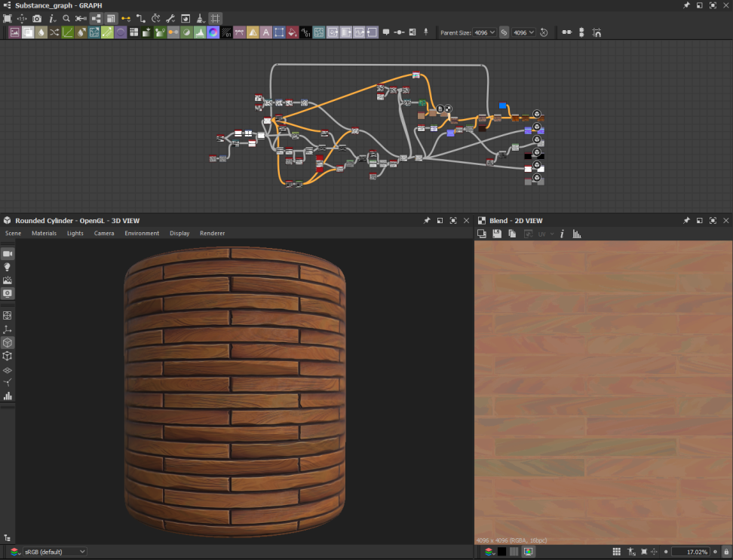Click the 17.02% zoom level field
Screen dimensions: 733x560
click(690, 552)
